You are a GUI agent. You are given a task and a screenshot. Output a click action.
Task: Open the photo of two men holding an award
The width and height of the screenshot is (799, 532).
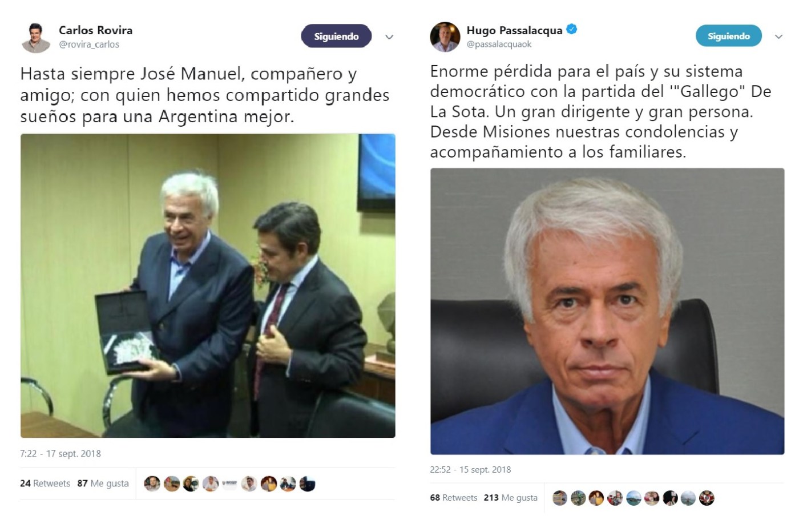pyautogui.click(x=208, y=285)
